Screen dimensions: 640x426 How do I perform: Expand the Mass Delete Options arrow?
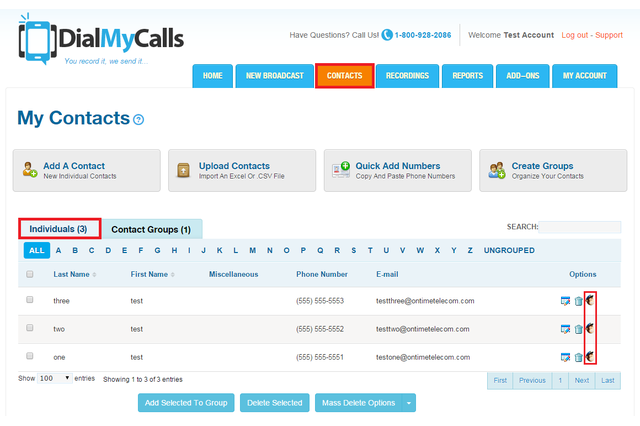coord(410,403)
